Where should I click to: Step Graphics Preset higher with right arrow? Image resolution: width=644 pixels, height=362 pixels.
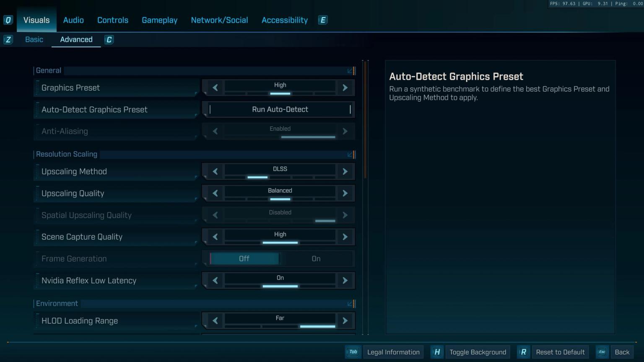coord(345,88)
